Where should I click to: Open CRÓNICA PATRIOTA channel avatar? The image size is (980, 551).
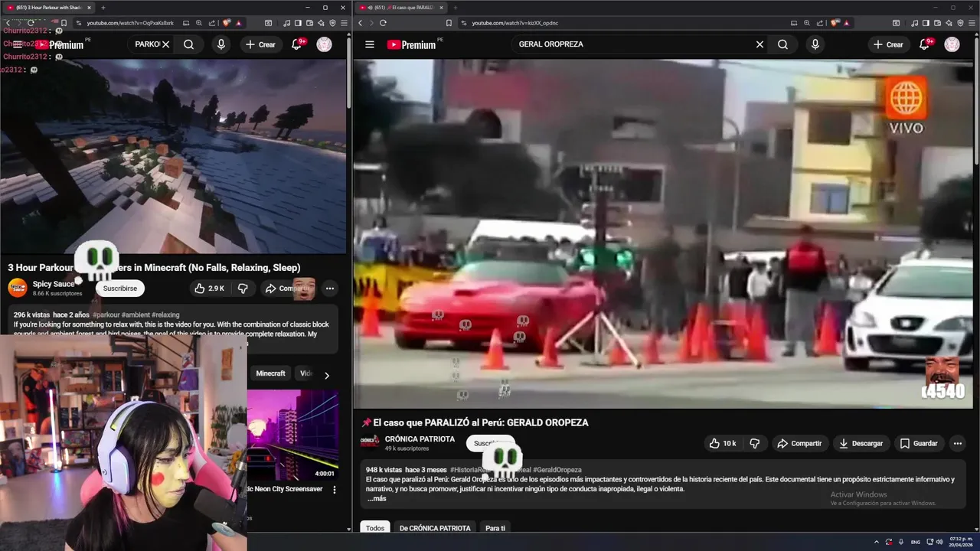(x=370, y=442)
